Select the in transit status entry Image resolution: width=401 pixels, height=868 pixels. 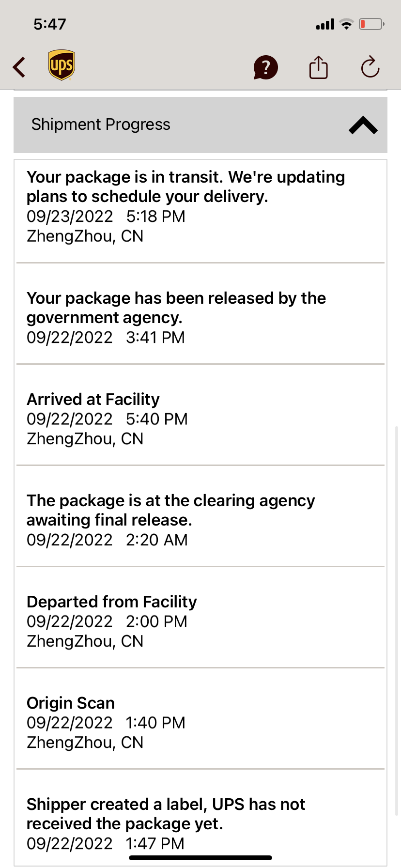tap(186, 206)
